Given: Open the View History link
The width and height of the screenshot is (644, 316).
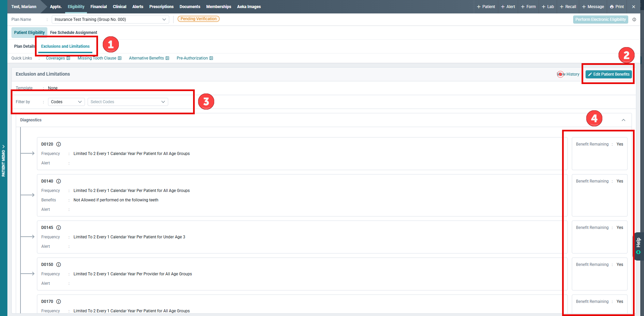Looking at the screenshot, I should (x=568, y=74).
